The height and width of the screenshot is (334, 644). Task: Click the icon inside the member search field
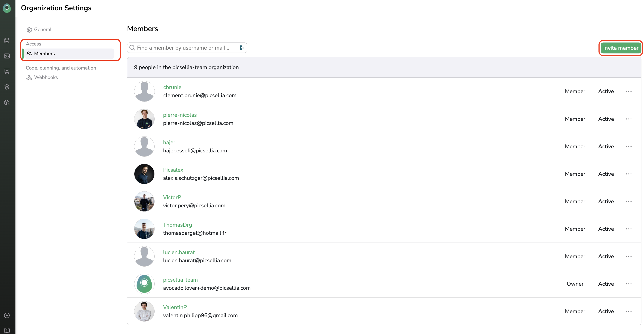pyautogui.click(x=241, y=48)
